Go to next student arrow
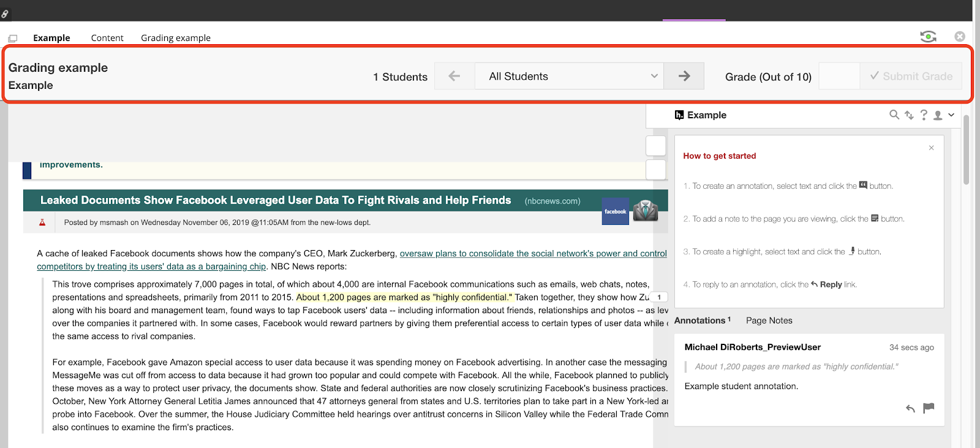This screenshot has width=980, height=448. pyautogui.click(x=684, y=76)
